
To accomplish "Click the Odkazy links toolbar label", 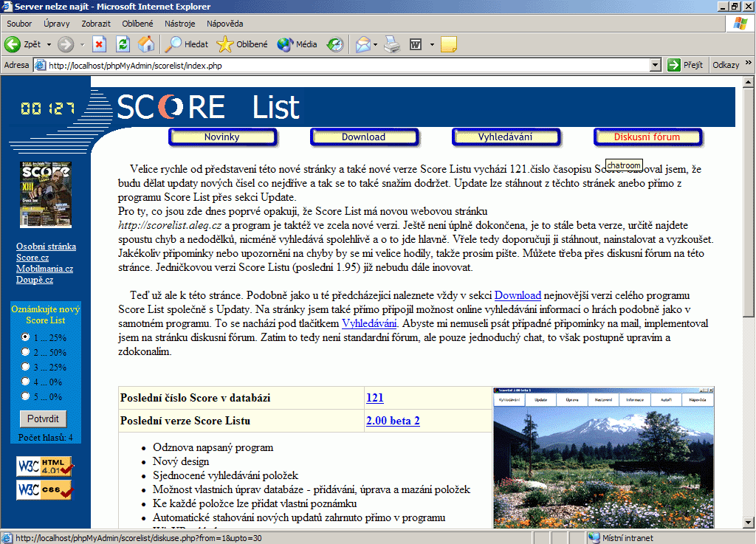I will click(726, 65).
